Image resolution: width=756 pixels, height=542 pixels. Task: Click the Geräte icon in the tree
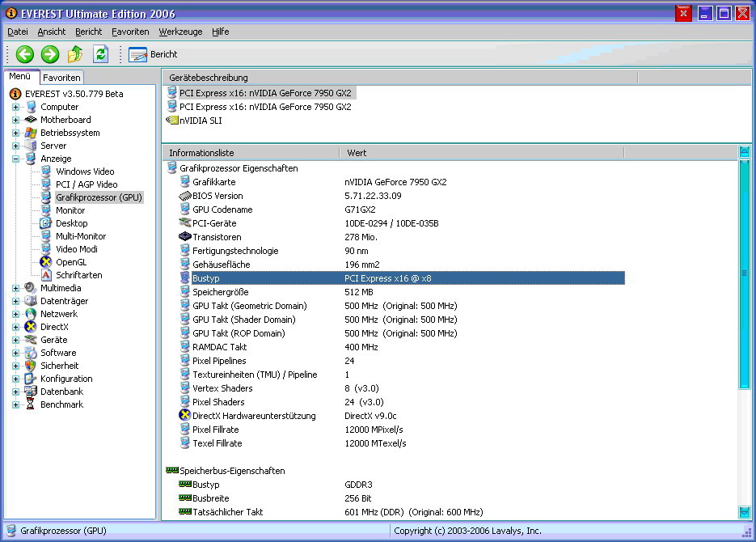click(x=31, y=340)
